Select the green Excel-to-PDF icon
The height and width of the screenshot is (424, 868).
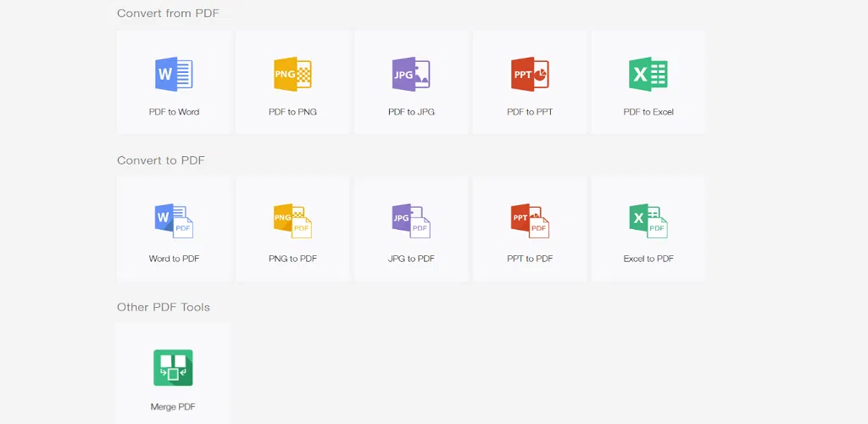point(648,220)
